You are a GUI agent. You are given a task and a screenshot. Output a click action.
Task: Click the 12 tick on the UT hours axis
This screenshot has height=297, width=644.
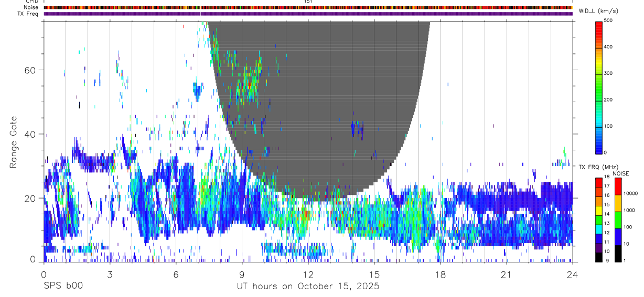[308, 274]
